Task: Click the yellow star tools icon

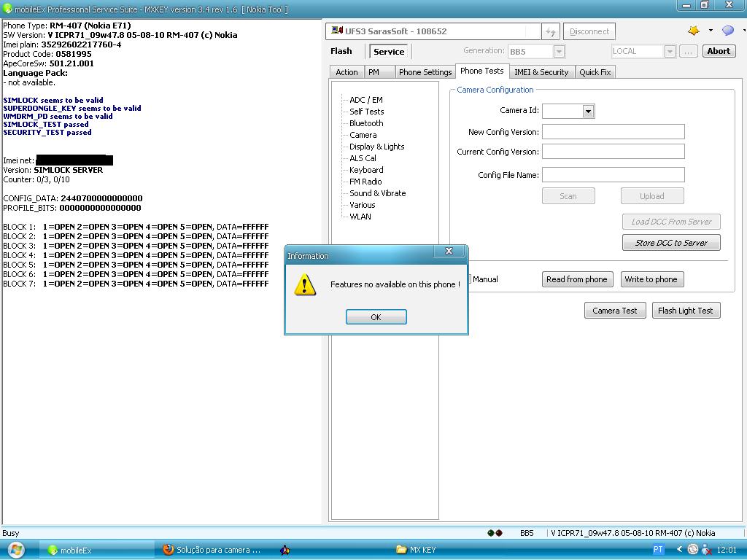Action: pyautogui.click(x=693, y=31)
